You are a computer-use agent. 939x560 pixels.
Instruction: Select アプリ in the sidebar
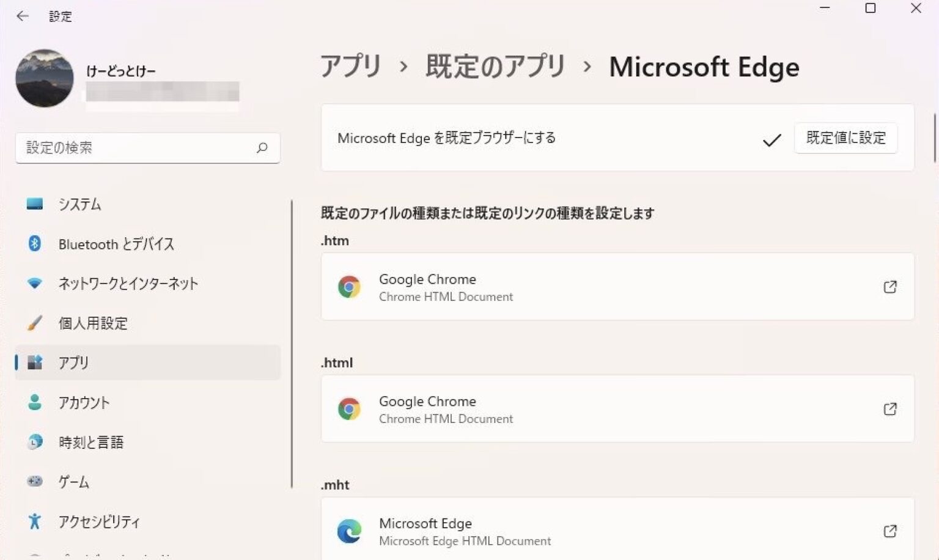pos(147,363)
